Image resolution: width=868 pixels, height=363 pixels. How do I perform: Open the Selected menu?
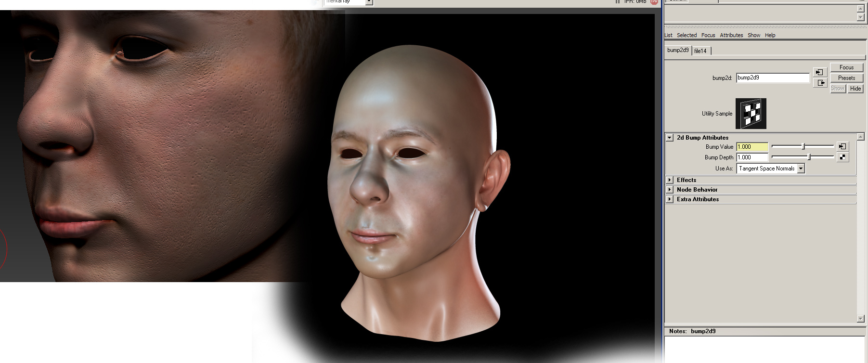point(687,35)
